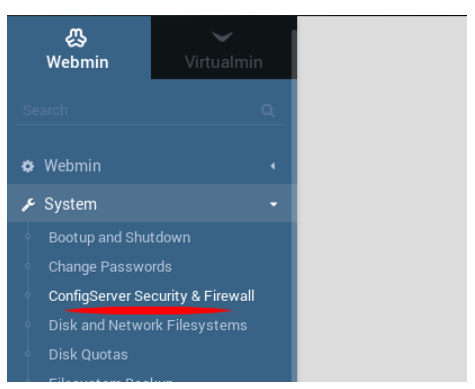Viewport: 475px width, 389px height.
Task: Collapse the System section arrow
Action: pos(273,204)
